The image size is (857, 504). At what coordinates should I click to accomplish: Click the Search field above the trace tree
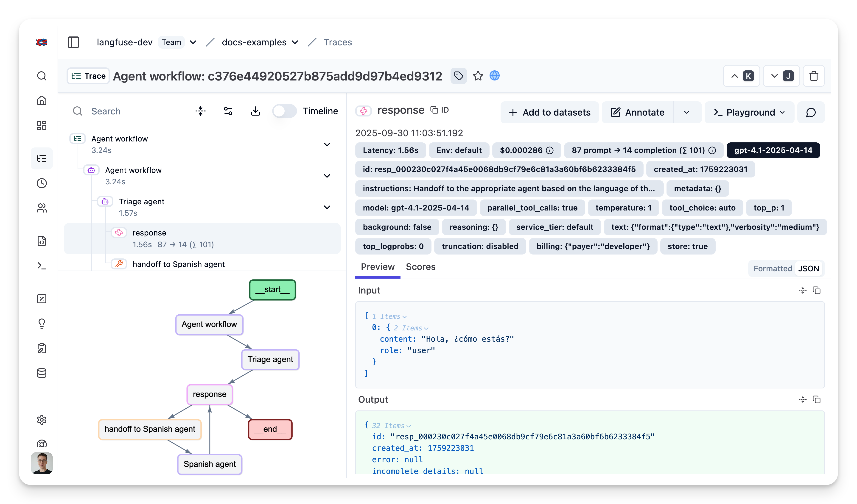coord(119,111)
